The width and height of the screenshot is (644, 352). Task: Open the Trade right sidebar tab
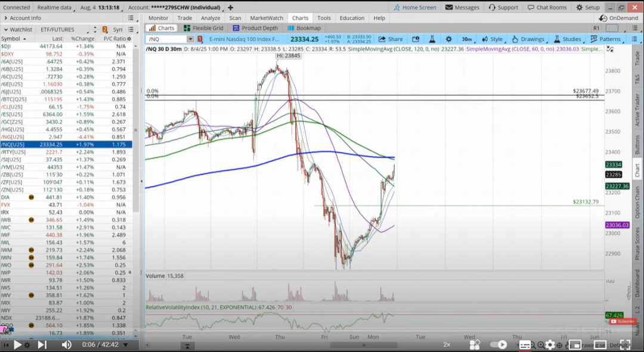tap(637, 58)
